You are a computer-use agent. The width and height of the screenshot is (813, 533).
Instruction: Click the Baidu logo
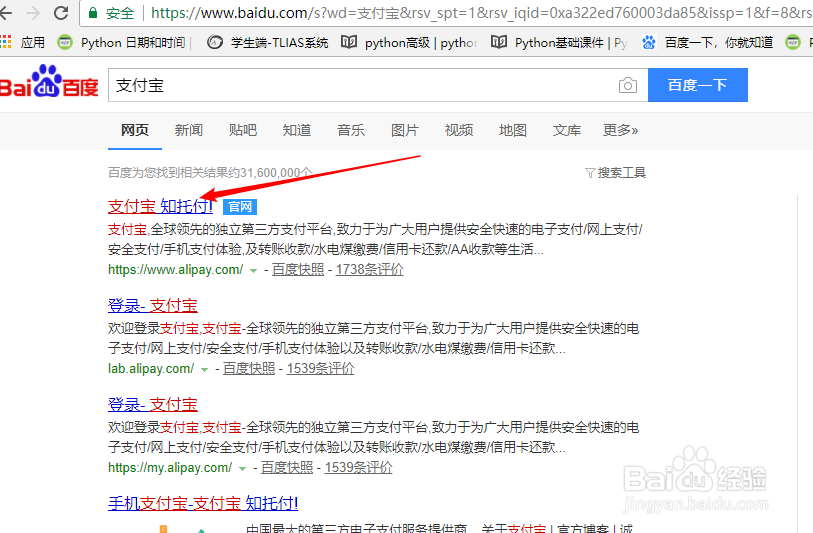[x=49, y=82]
